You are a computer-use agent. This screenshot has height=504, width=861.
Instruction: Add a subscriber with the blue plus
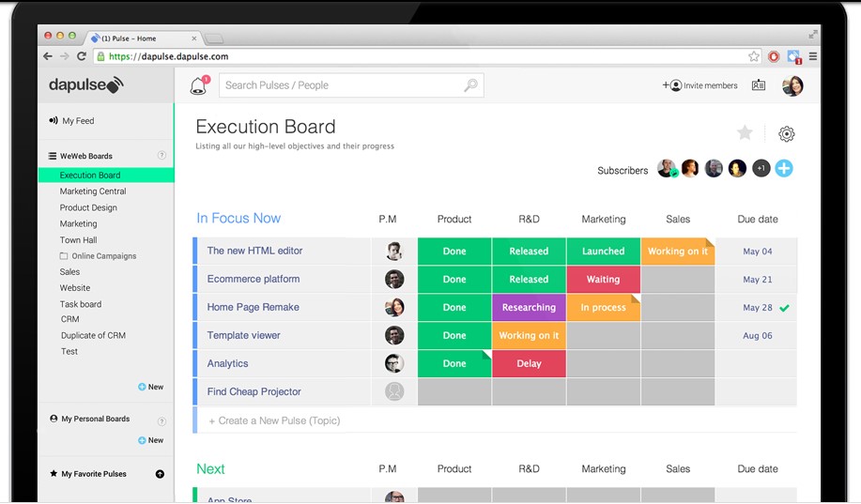coord(784,169)
